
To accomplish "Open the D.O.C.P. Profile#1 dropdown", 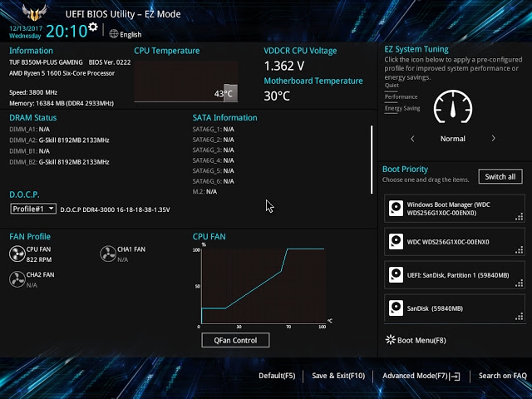I will pos(33,209).
